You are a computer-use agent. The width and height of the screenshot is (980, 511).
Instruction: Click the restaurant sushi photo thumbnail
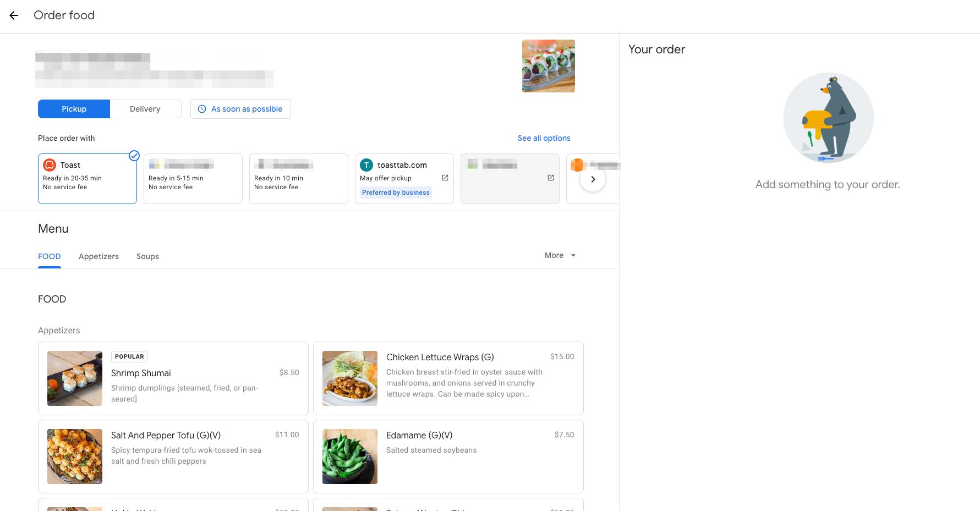(548, 66)
